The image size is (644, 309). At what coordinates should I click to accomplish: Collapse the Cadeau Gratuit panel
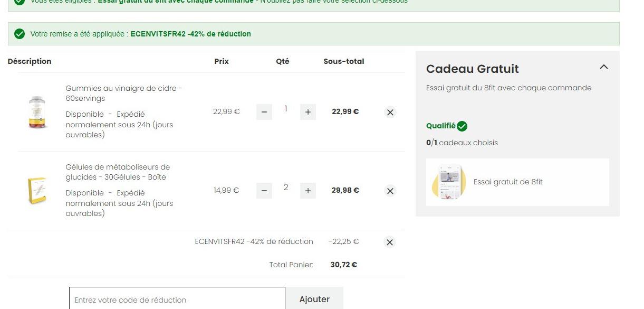click(604, 67)
